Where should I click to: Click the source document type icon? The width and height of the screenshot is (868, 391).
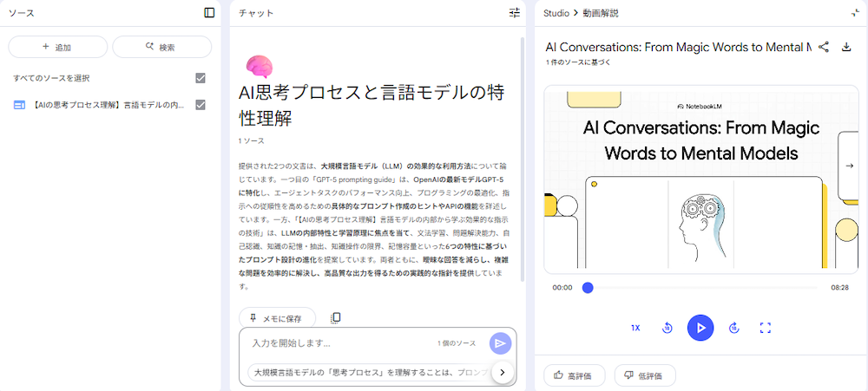[x=19, y=105]
